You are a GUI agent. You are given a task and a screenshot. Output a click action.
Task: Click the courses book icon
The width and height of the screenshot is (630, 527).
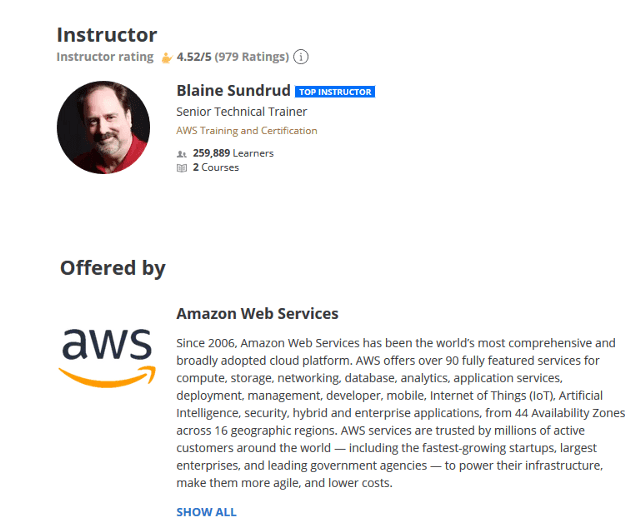pyautogui.click(x=181, y=168)
